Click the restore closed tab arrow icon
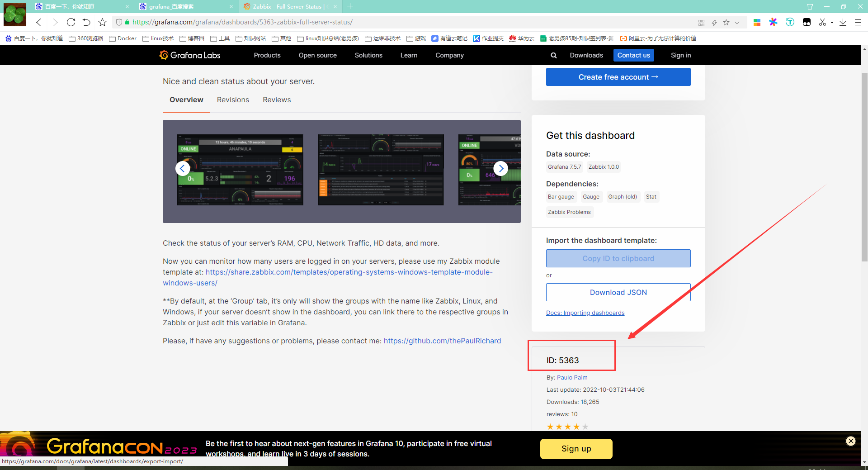 [87, 22]
